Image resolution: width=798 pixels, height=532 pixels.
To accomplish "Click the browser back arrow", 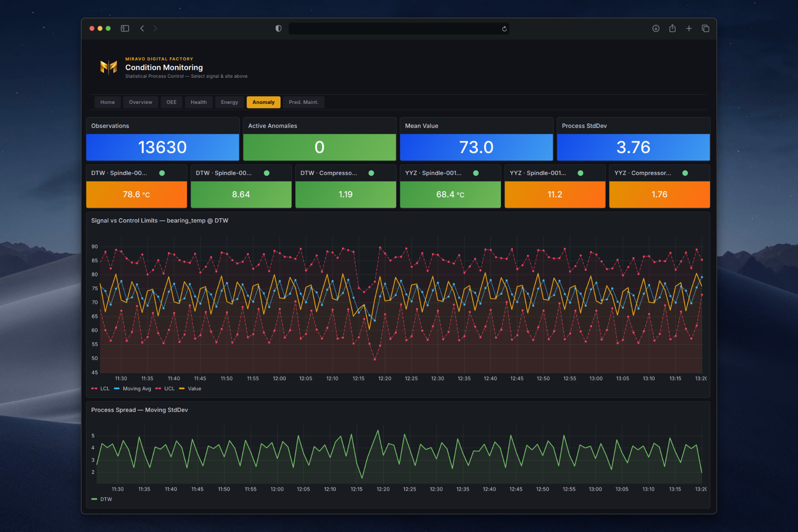I will tap(142, 28).
